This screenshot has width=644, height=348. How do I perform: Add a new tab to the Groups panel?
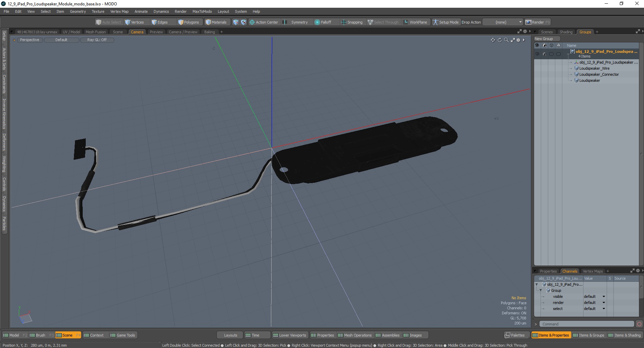[597, 32]
